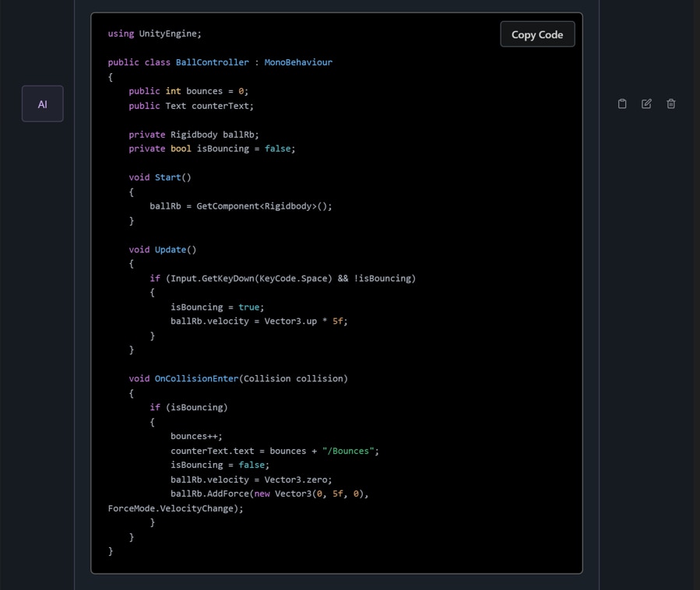
Task: Click 'ballRb.velocity = Vector3.zero;' line
Action: [x=252, y=479]
